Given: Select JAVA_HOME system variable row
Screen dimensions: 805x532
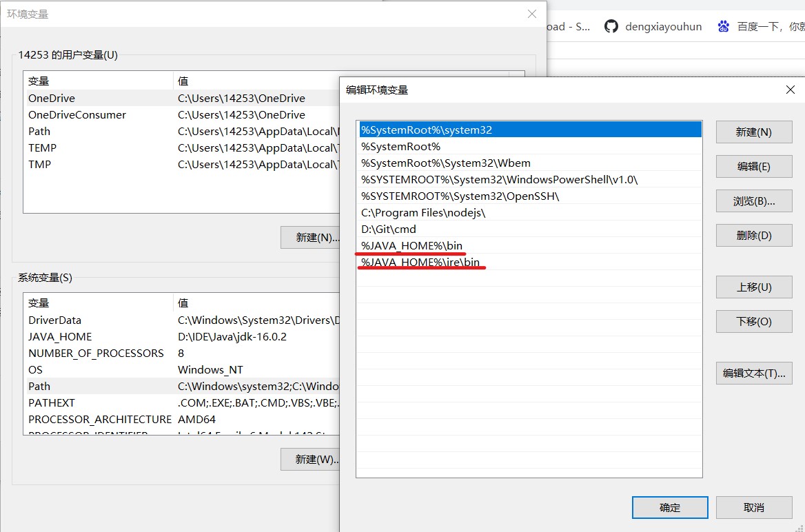Looking at the screenshot, I should pos(182,337).
